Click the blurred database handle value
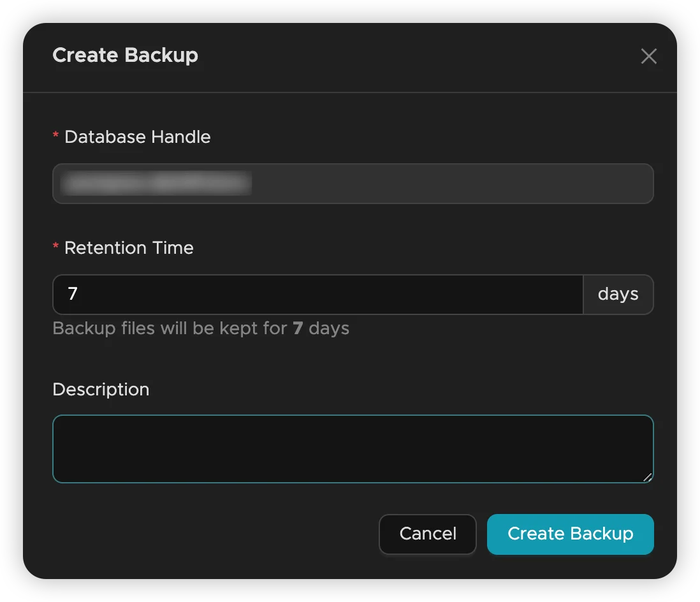Viewport: 700px width, 602px height. pos(156,184)
